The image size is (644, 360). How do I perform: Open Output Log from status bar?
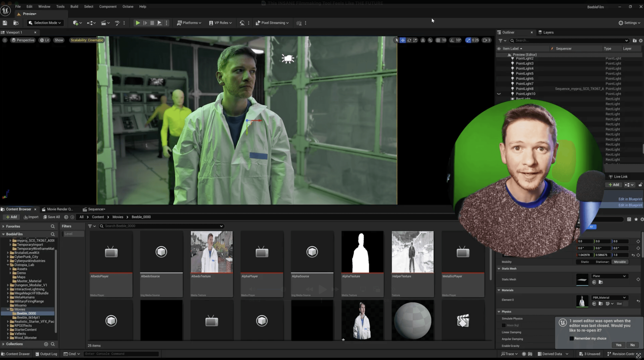pyautogui.click(x=46, y=354)
